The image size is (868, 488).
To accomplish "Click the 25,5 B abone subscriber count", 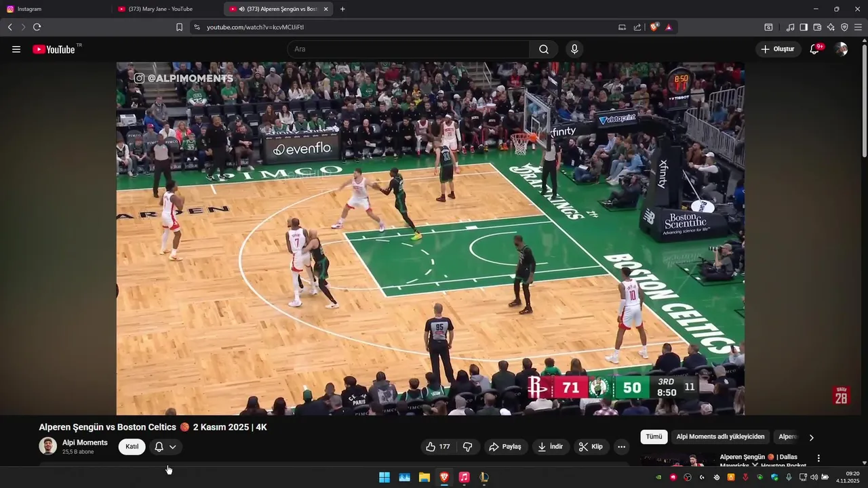I will click(78, 452).
